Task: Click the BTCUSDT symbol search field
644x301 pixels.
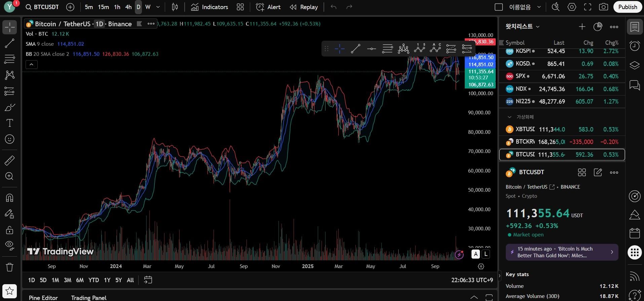Action: click(x=43, y=7)
